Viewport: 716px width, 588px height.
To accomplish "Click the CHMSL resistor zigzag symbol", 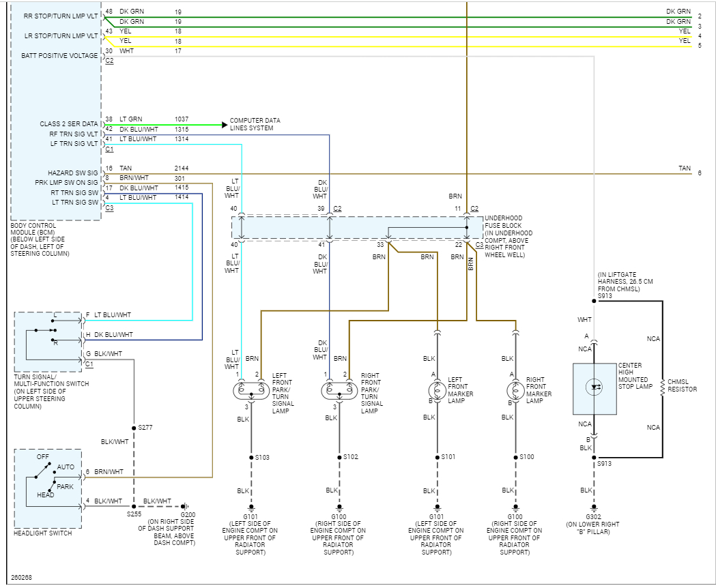I will click(x=662, y=388).
